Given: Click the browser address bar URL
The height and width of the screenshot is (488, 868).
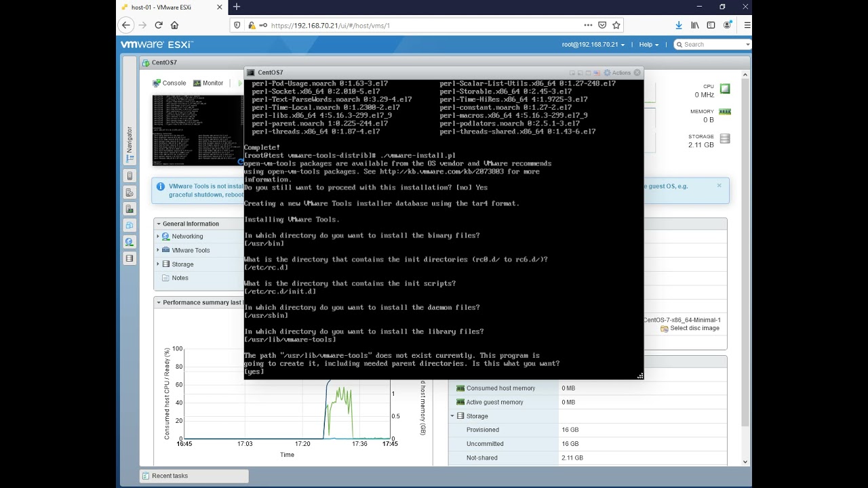Looking at the screenshot, I should [330, 26].
